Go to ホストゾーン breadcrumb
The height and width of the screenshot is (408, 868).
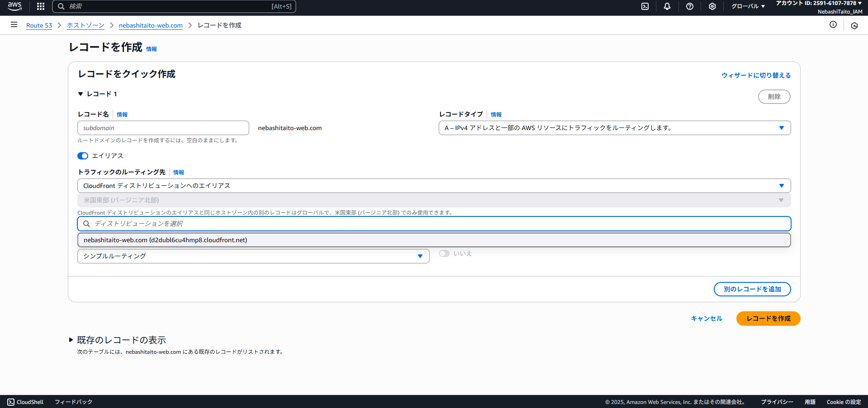(x=85, y=25)
